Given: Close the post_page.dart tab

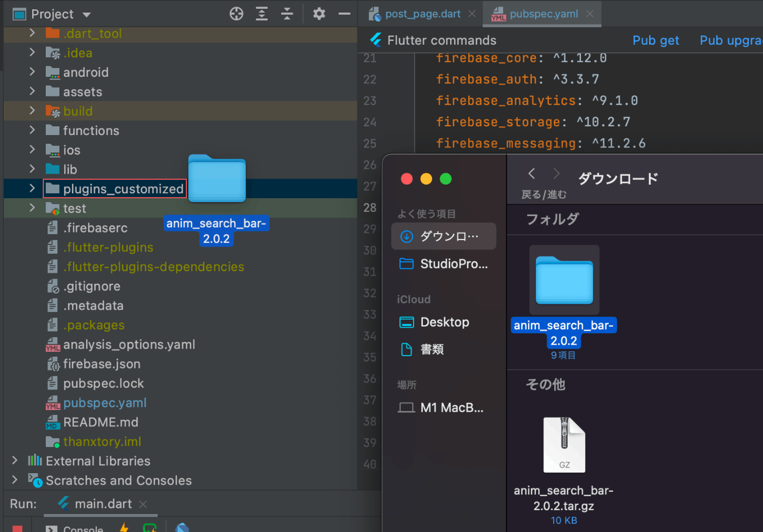Looking at the screenshot, I should coord(472,14).
